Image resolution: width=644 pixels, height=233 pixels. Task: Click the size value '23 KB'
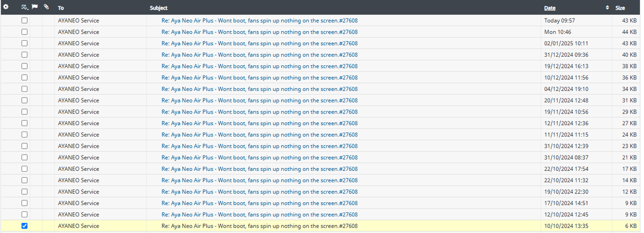point(629,146)
